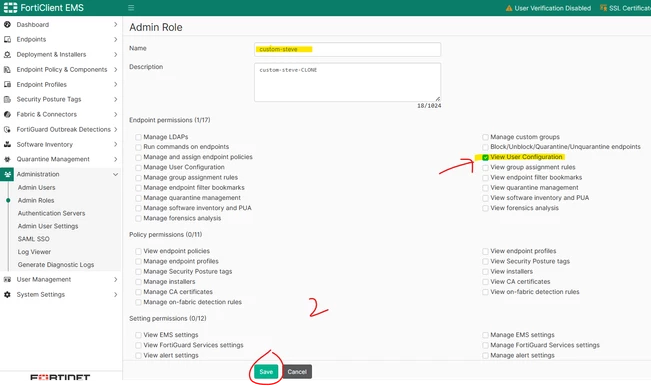Click the Endpoints sidebar icon
Image resolution: width=651 pixels, height=386 pixels.
pyautogui.click(x=7, y=39)
